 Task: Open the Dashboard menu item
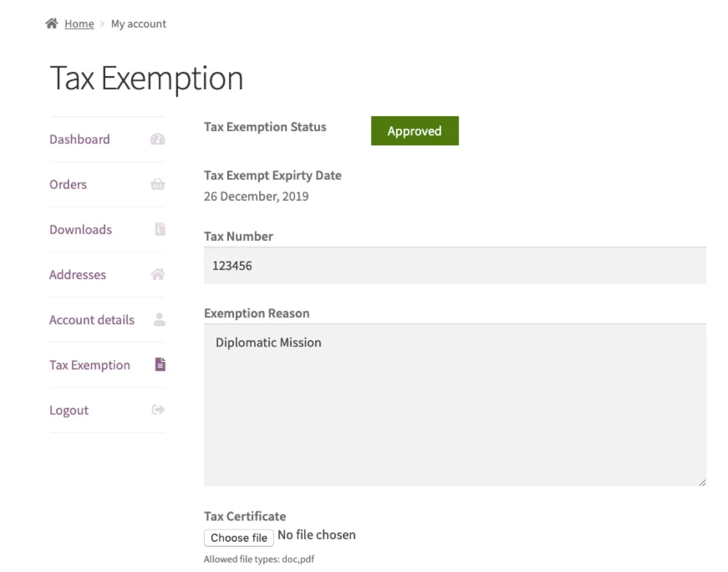[x=80, y=140]
